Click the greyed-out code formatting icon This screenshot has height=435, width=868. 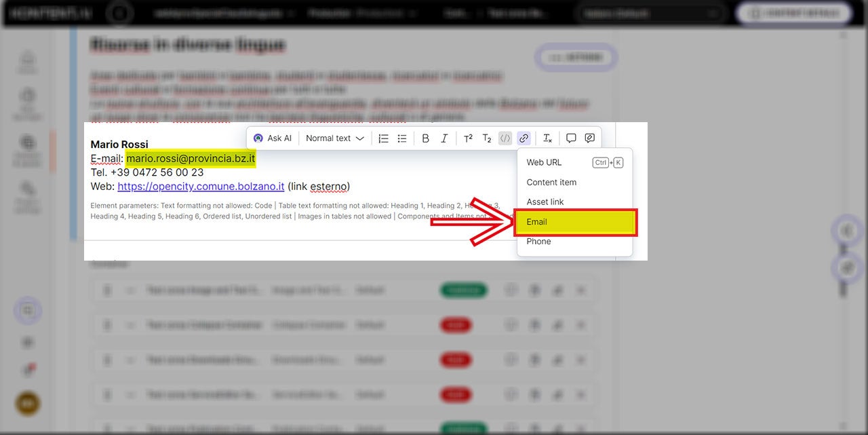505,138
